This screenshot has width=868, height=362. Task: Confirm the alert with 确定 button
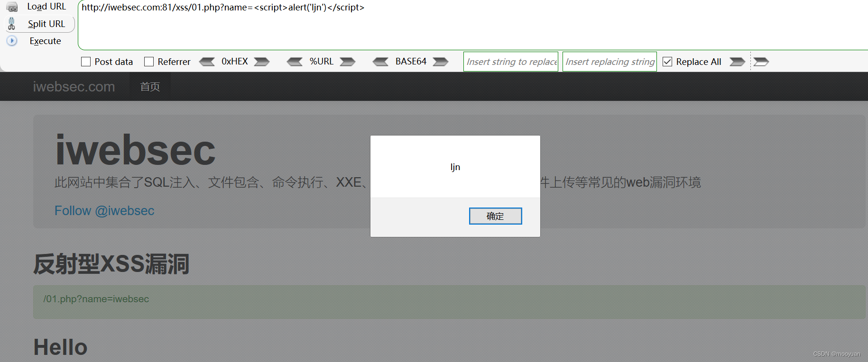[x=496, y=216]
